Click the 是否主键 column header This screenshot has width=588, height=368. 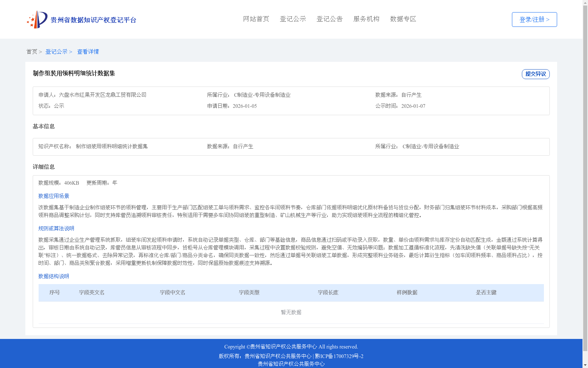[x=486, y=293]
